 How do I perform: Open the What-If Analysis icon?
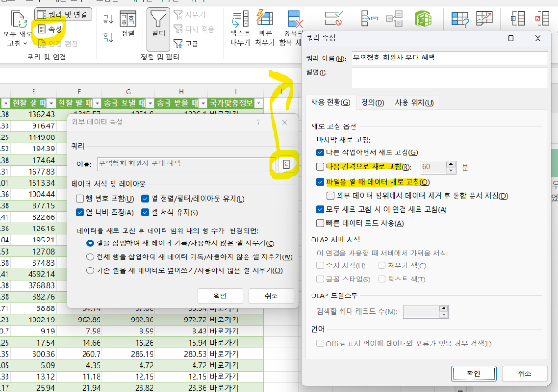459,19
